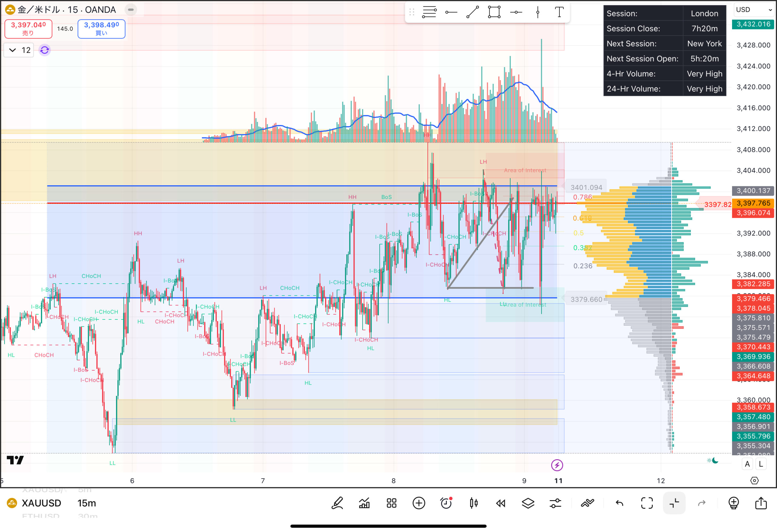The width and height of the screenshot is (777, 532).
Task: Select the trend line drawing tool
Action: (472, 12)
